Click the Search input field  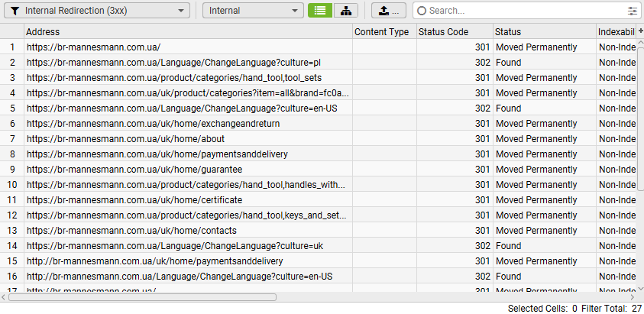tap(526, 11)
